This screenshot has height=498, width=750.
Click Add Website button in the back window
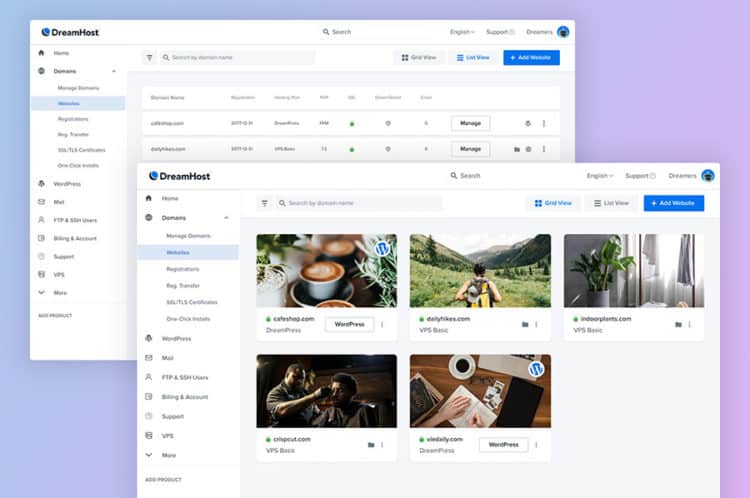pyautogui.click(x=531, y=57)
